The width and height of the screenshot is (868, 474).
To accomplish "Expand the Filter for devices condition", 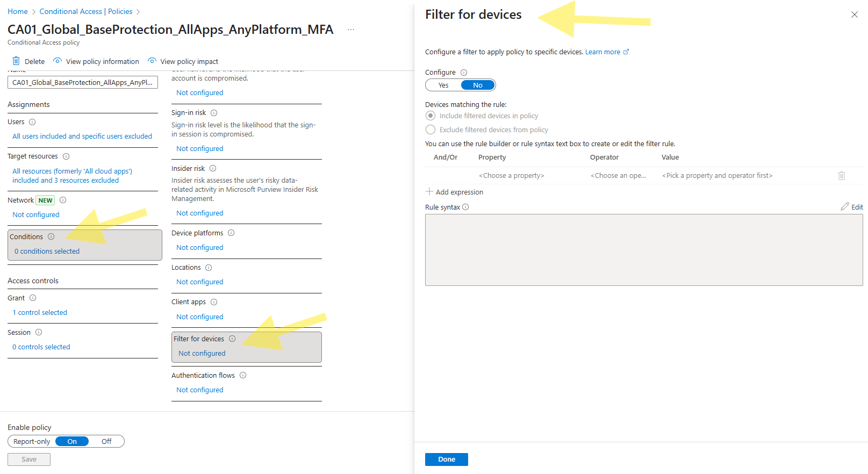I will (247, 347).
